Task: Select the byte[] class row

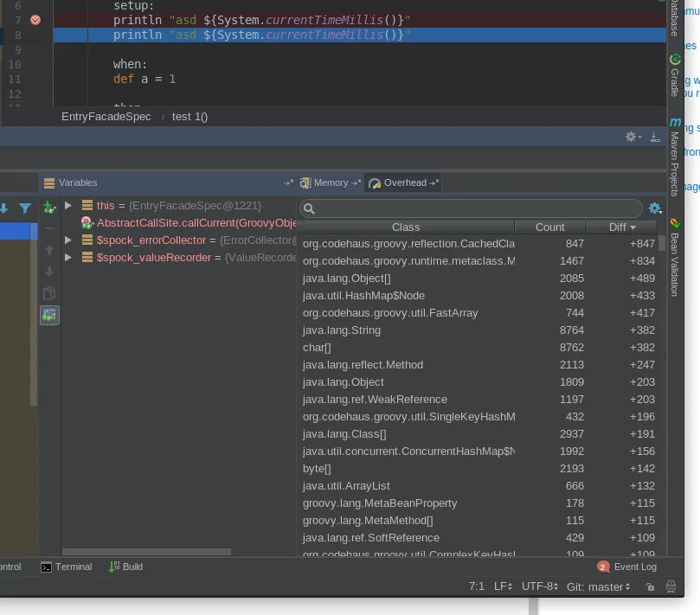Action: 478,469
